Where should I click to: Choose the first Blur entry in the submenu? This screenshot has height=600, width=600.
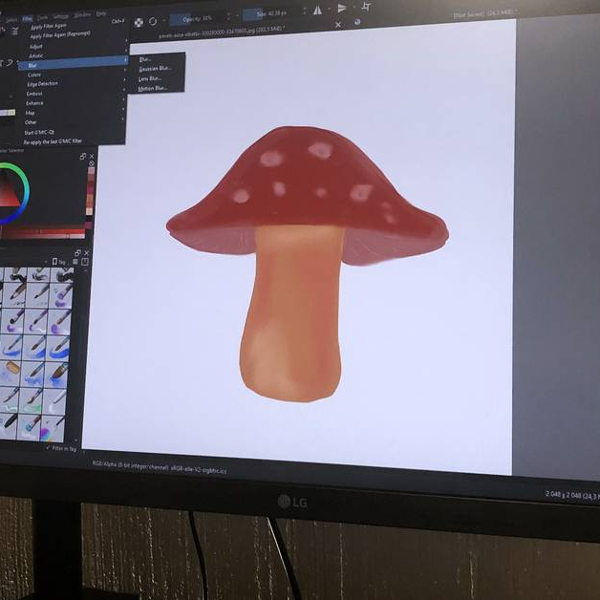coord(145,59)
